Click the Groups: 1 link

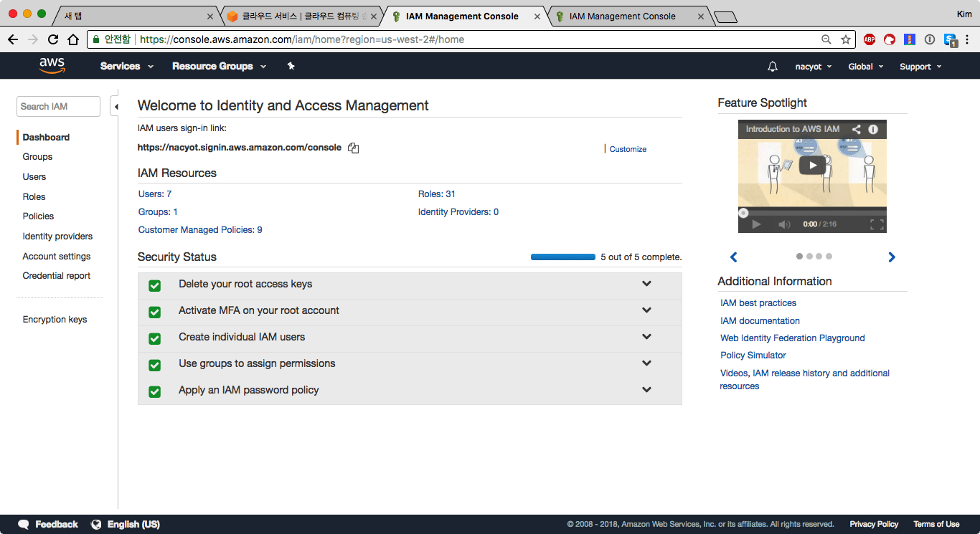[158, 211]
